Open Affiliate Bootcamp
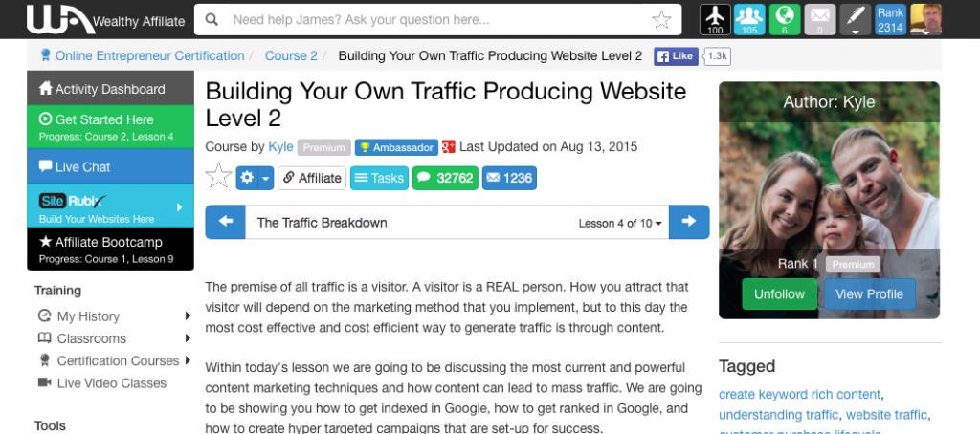The image size is (980, 434). click(x=111, y=250)
